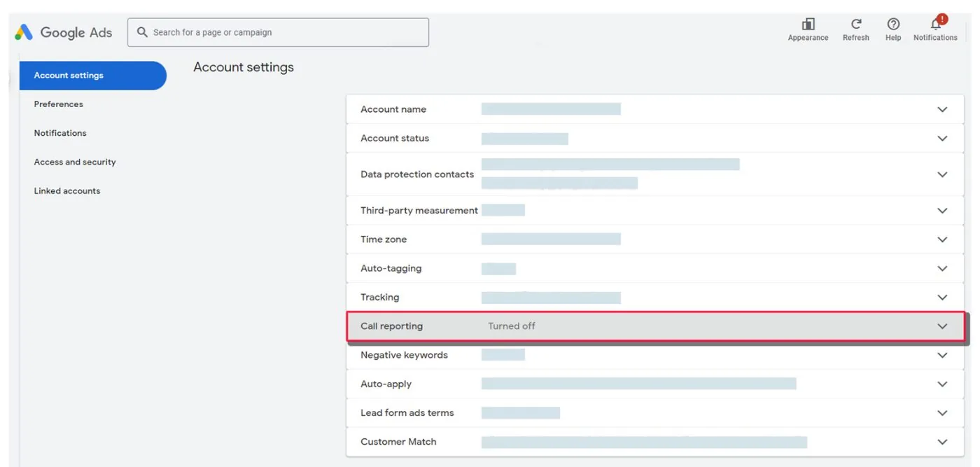Click the Customer Match label
Viewport: 980px width, 467px height.
[x=398, y=442]
